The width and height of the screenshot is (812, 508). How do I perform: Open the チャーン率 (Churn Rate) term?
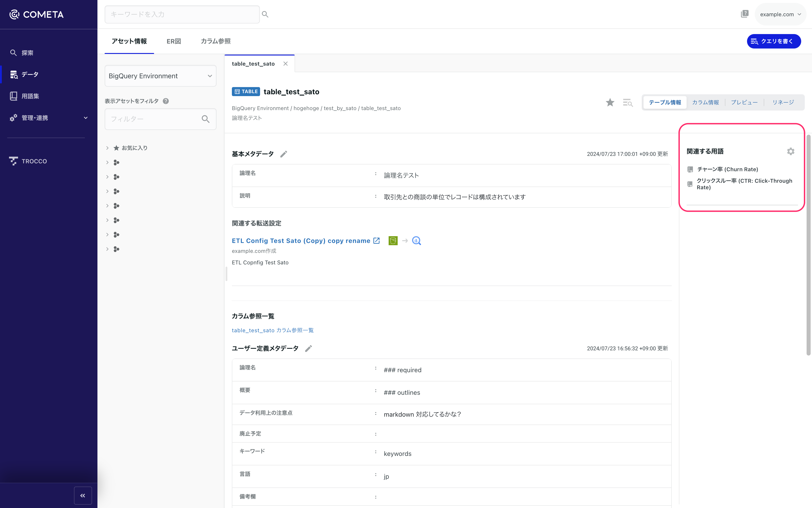point(727,169)
